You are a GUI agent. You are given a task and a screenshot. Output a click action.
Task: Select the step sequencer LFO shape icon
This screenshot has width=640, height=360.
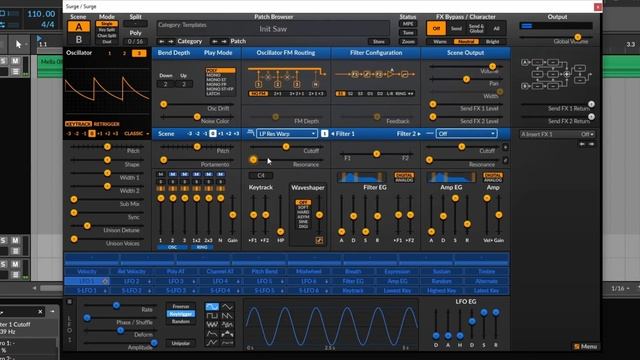point(227,334)
